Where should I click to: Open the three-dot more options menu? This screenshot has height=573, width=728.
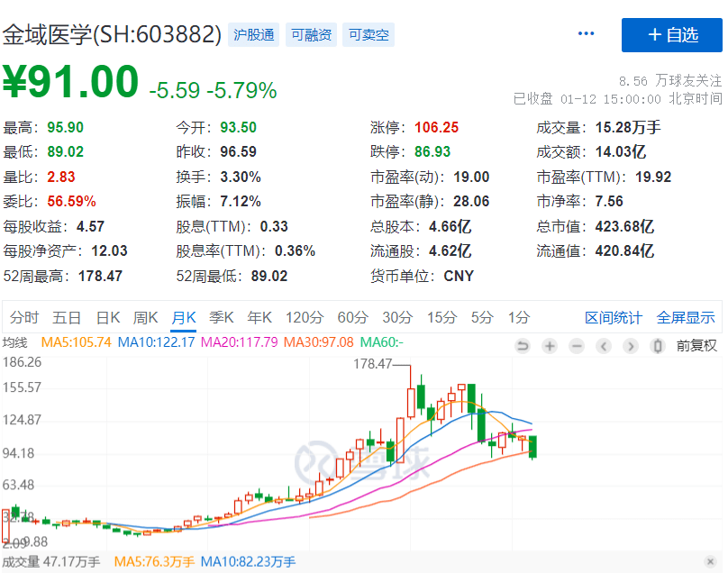pos(587,34)
